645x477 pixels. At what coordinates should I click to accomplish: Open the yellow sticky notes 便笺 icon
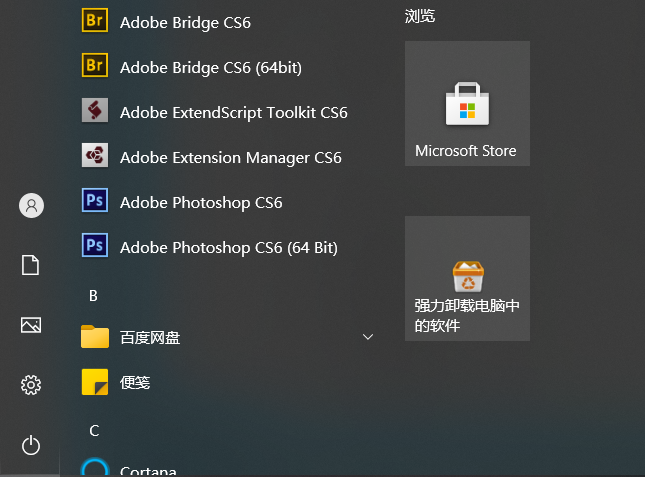coord(95,381)
